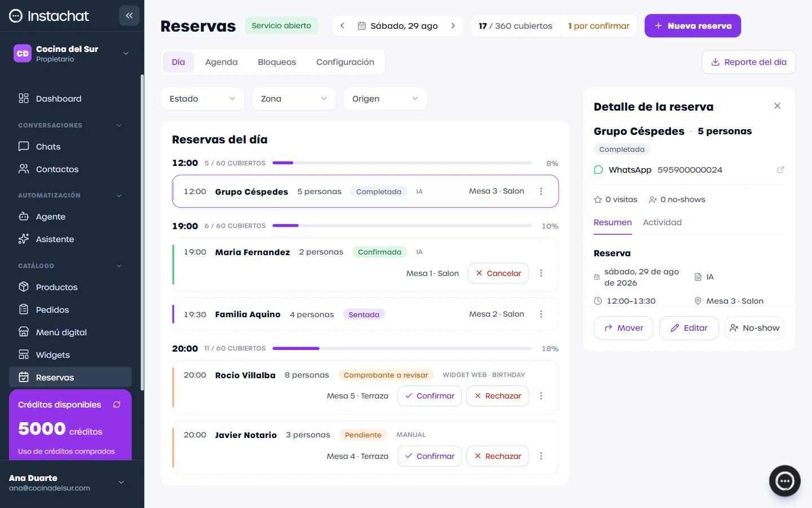The height and width of the screenshot is (508, 812).
Task: Open options menu for Maria Fernandez reservation
Action: (541, 273)
